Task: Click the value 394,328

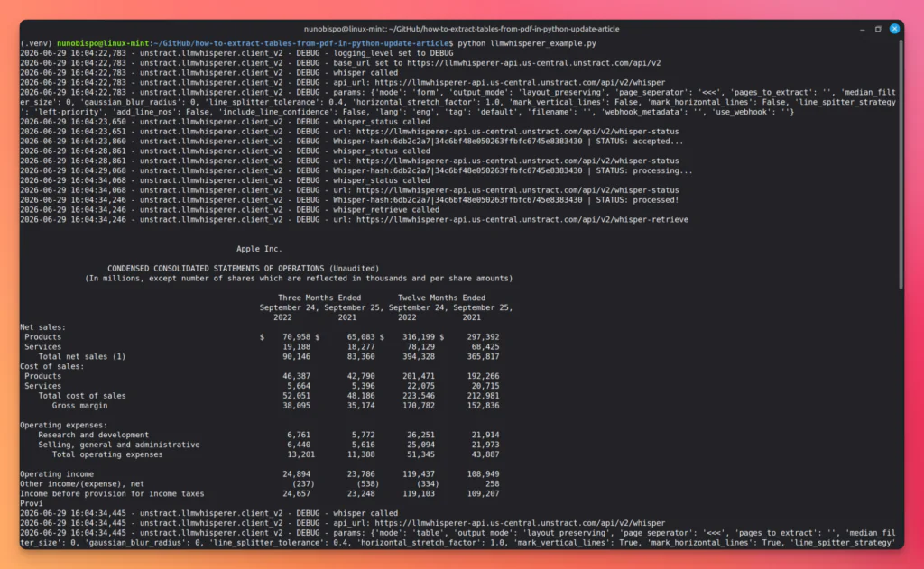Action: point(419,357)
